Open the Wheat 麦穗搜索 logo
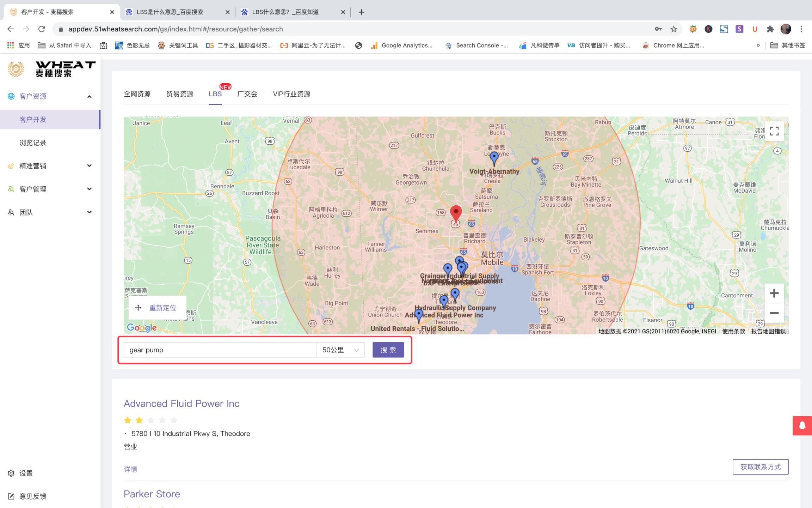Screen dimensions: 812x508 [51, 69]
